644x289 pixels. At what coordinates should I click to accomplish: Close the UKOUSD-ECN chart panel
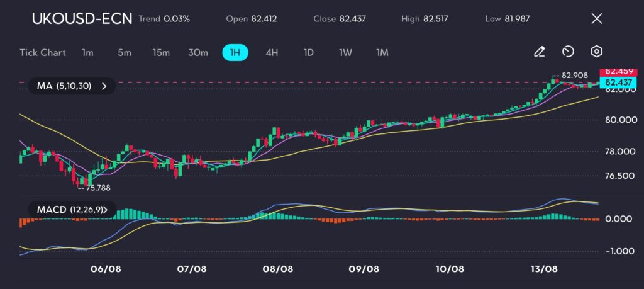click(597, 19)
